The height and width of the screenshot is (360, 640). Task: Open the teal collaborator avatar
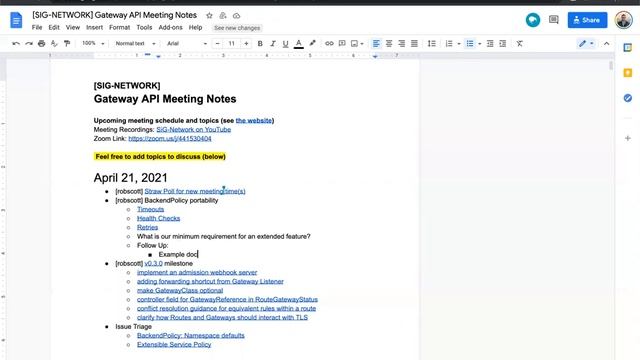pos(533,20)
